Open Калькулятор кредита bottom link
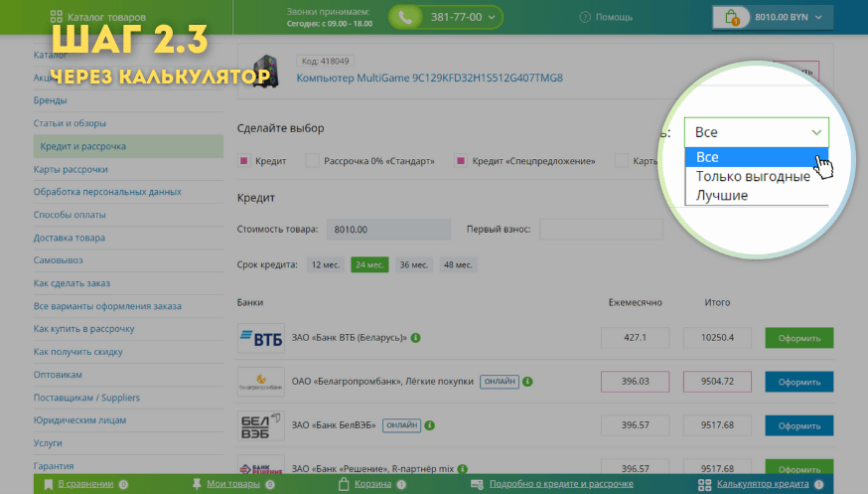The width and height of the screenshot is (868, 494). coord(763,484)
